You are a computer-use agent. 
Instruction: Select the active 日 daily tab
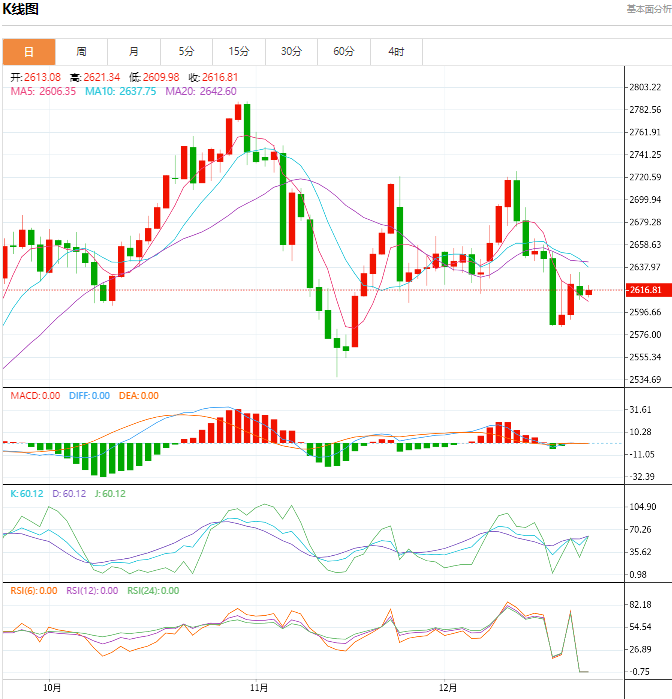coord(29,52)
